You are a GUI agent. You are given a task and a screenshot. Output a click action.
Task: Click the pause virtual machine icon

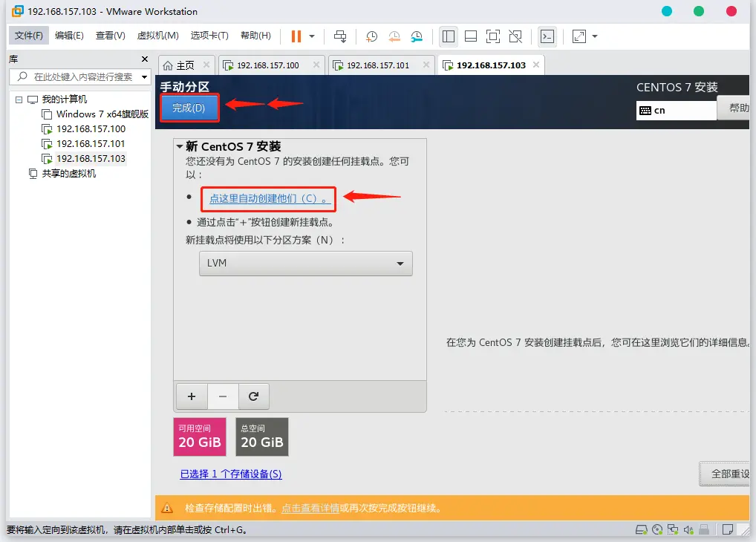tap(296, 36)
